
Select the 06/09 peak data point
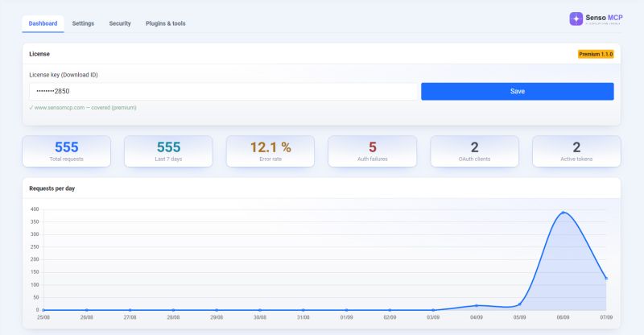pos(563,213)
